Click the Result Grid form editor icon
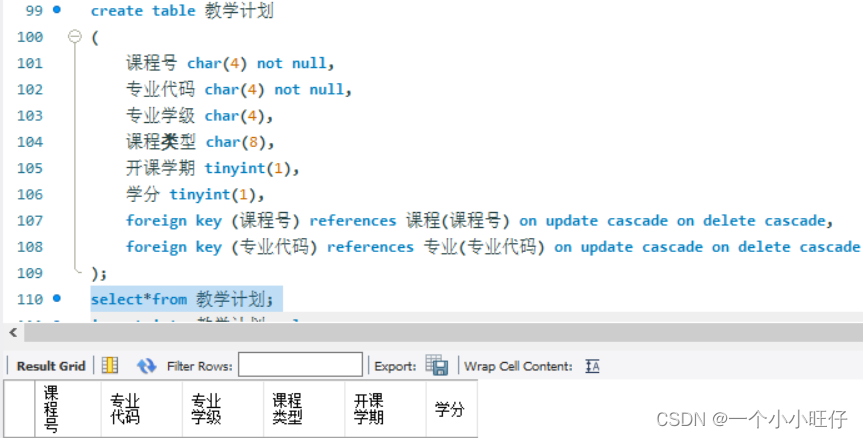This screenshot has height=438, width=863. tap(110, 365)
